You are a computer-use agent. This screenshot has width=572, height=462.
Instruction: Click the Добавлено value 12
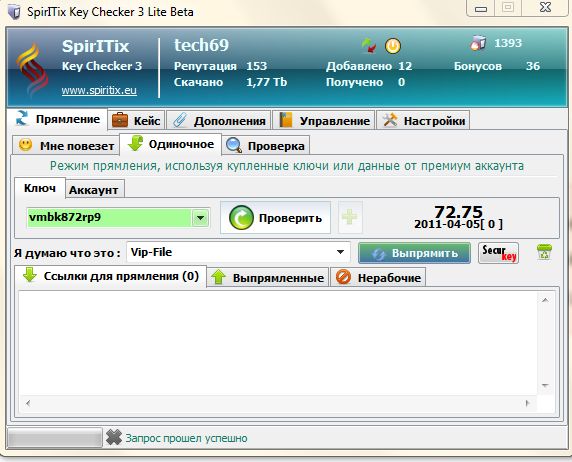click(405, 66)
